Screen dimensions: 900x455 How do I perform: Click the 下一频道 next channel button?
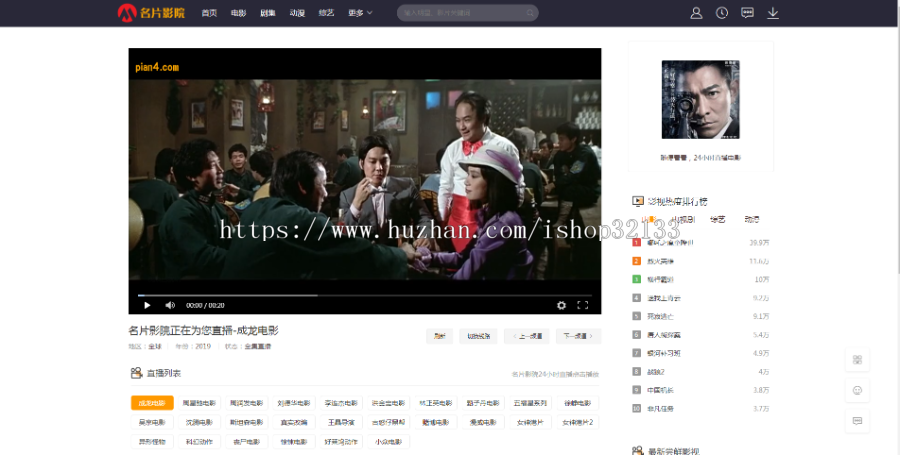point(578,336)
